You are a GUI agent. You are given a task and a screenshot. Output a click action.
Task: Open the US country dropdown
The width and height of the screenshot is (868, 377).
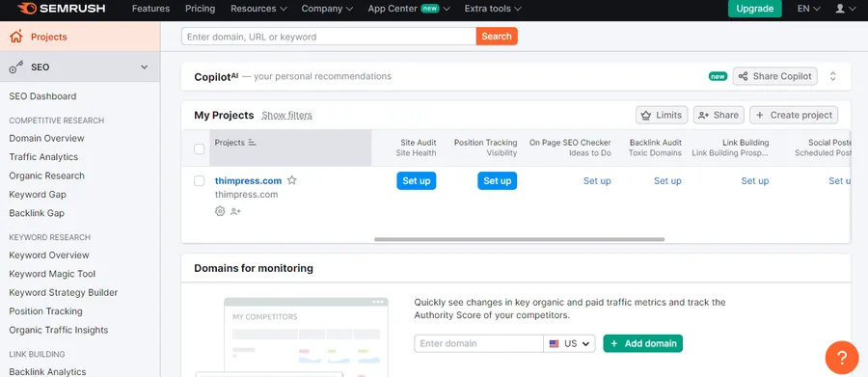tap(569, 343)
